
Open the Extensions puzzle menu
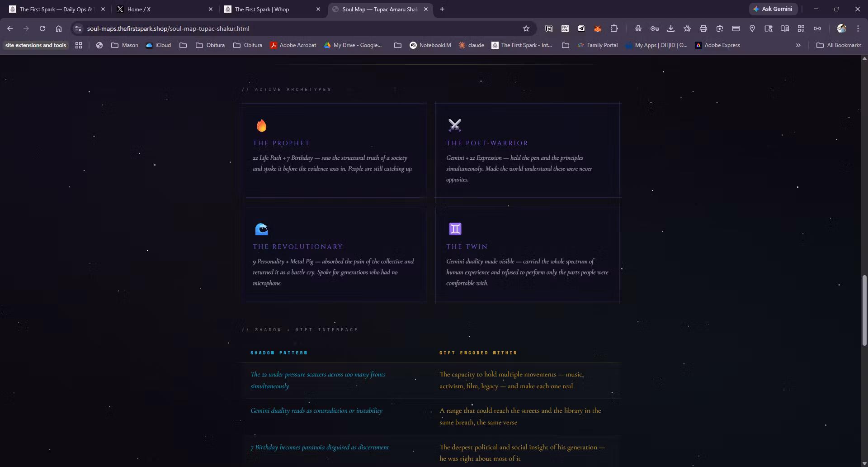click(x=614, y=29)
